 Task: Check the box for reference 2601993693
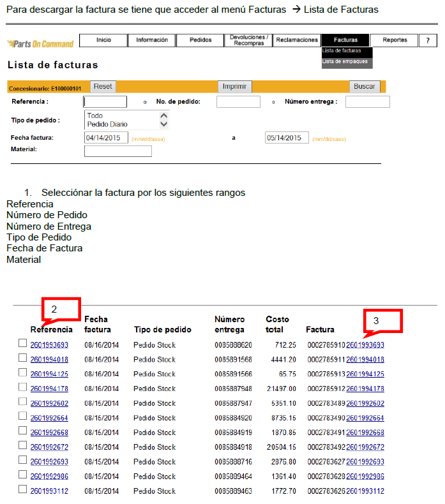pyautogui.click(x=23, y=344)
